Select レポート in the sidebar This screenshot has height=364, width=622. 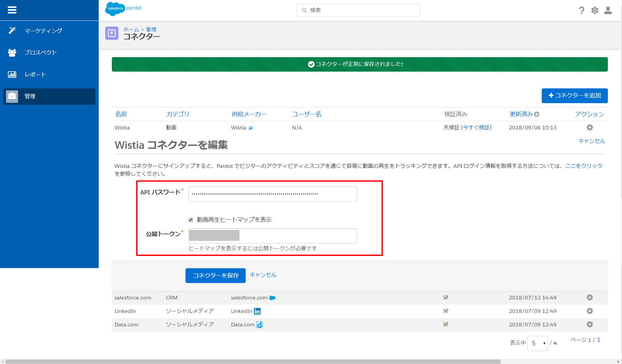35,75
